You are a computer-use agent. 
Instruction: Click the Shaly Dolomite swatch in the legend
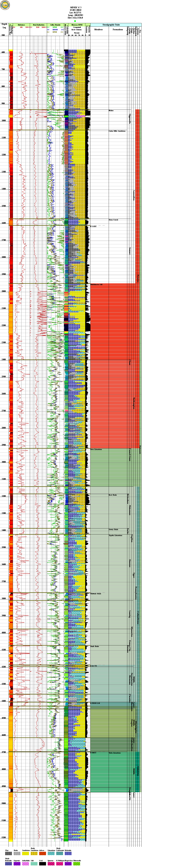pyautogui.click(x=8, y=864)
